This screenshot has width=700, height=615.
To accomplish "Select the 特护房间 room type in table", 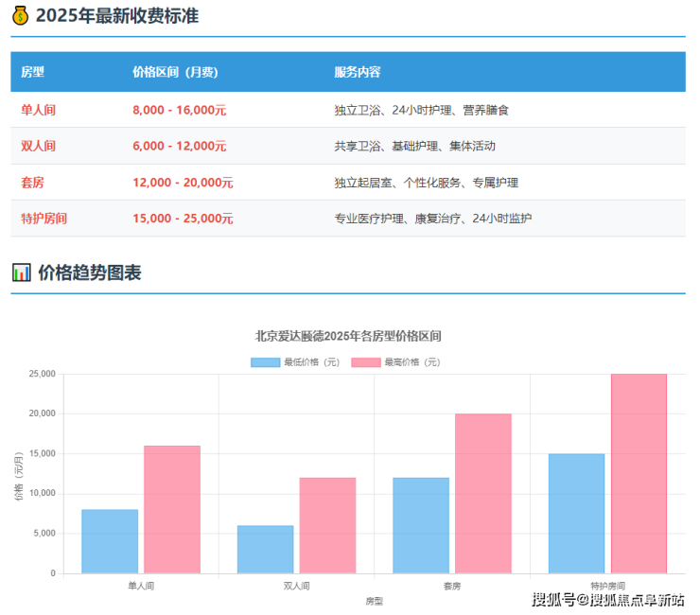I will pyautogui.click(x=44, y=219).
